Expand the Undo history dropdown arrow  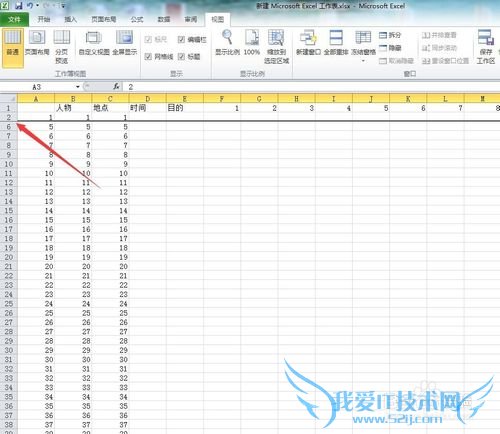pyautogui.click(x=37, y=6)
